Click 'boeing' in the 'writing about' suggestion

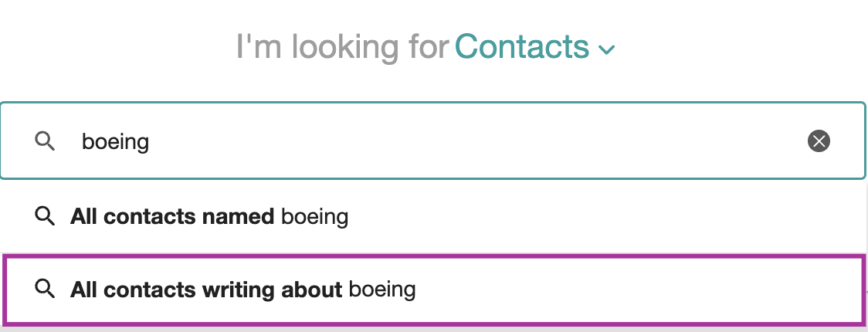382,290
